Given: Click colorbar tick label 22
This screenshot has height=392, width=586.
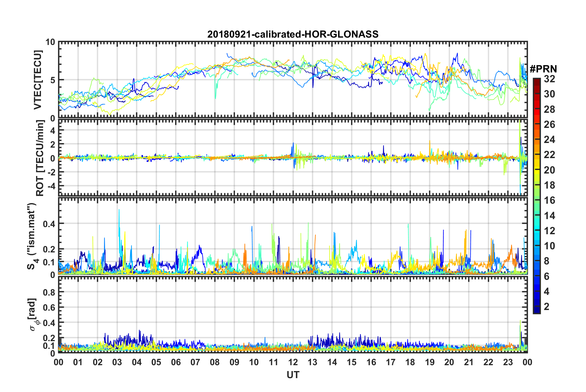Looking at the screenshot, I should 549,155.
